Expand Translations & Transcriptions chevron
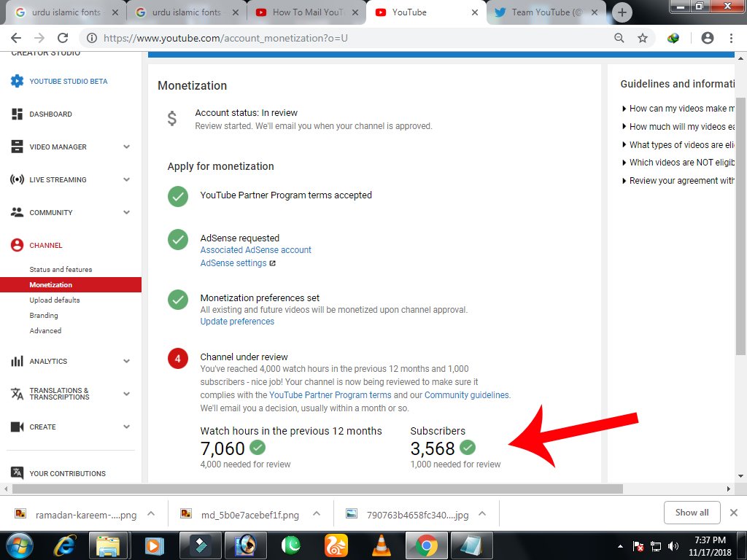The image size is (747, 560). pyautogui.click(x=126, y=394)
